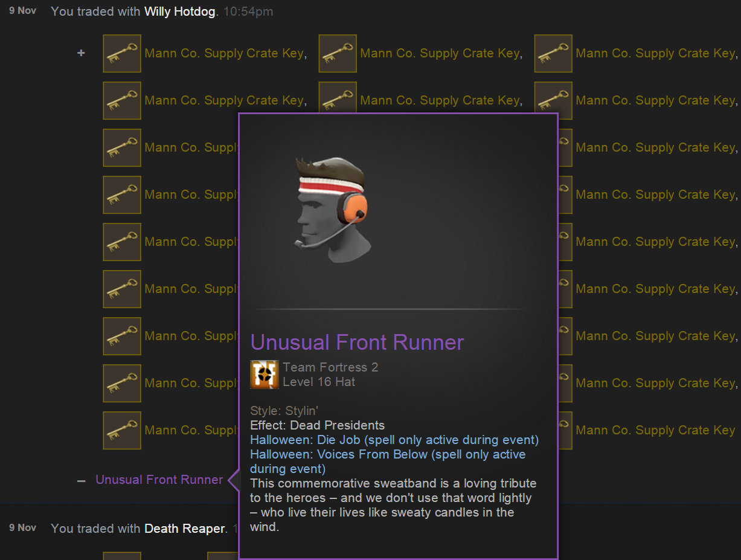Click the top-right Mann Co. Supply Crate Key text
Image resolution: width=741 pixels, height=560 pixels.
pos(656,54)
